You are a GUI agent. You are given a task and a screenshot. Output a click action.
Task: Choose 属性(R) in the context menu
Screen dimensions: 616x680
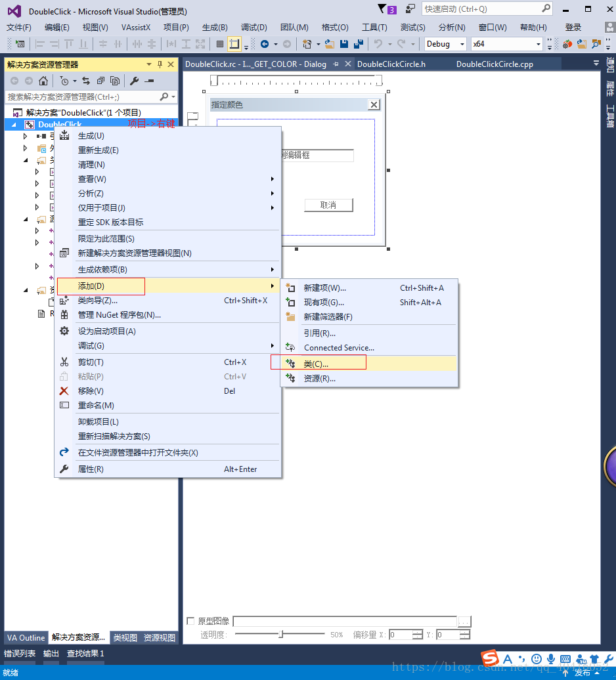point(168,469)
